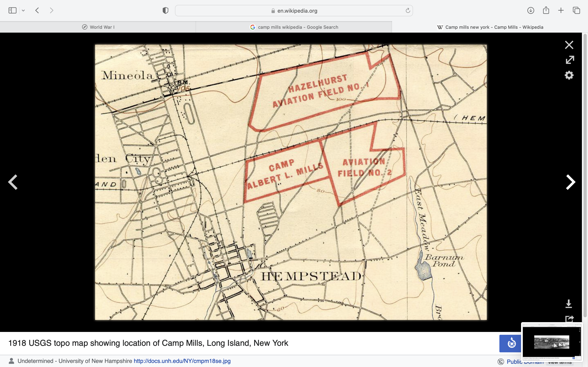Open Safari share menu
The width and height of the screenshot is (588, 367).
pos(546,10)
